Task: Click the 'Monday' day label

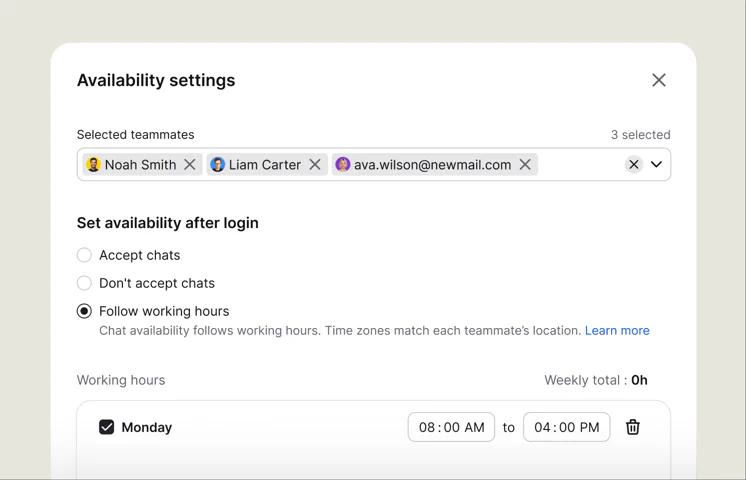Action: [147, 427]
